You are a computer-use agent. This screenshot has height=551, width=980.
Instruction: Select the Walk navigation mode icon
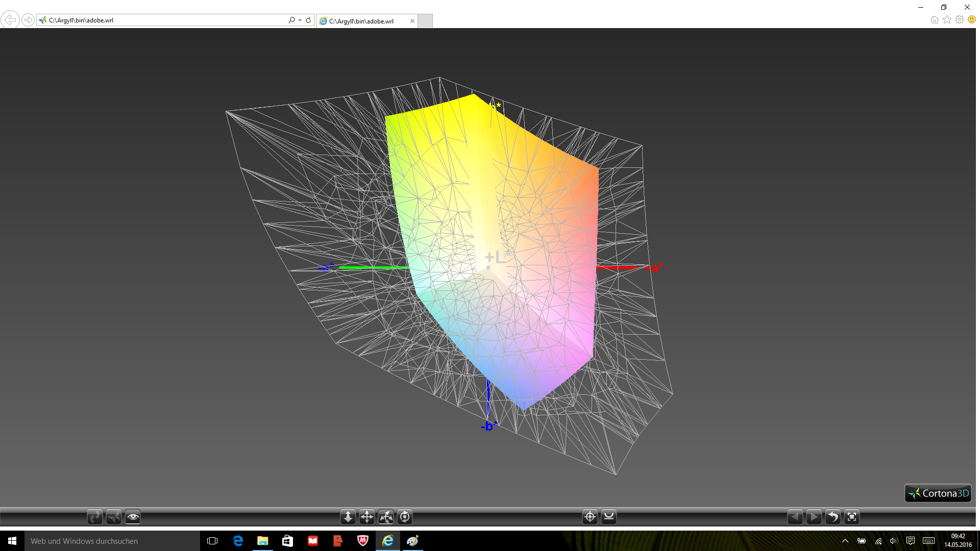point(95,517)
